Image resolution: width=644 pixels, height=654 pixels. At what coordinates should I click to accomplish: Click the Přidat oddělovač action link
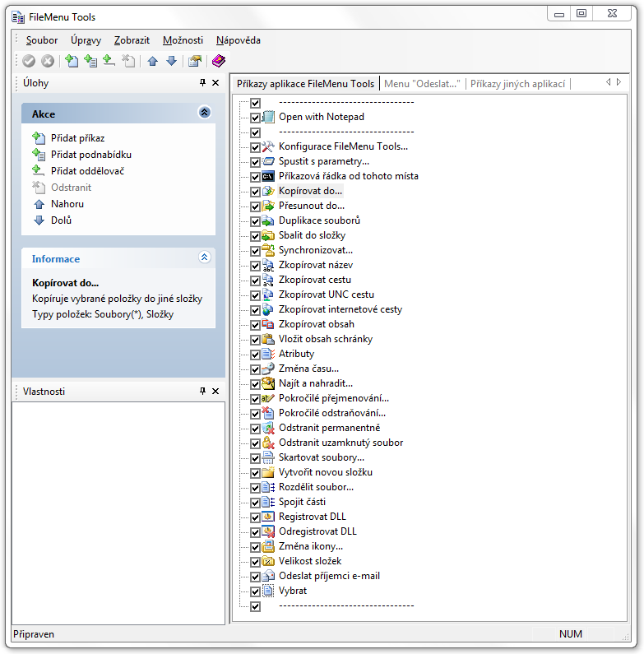coord(87,171)
